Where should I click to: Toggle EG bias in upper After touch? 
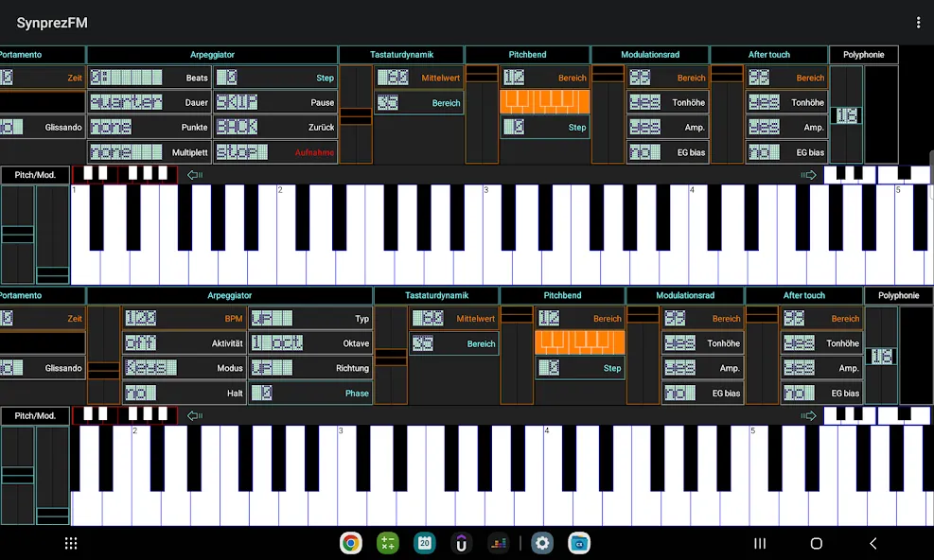click(x=786, y=152)
